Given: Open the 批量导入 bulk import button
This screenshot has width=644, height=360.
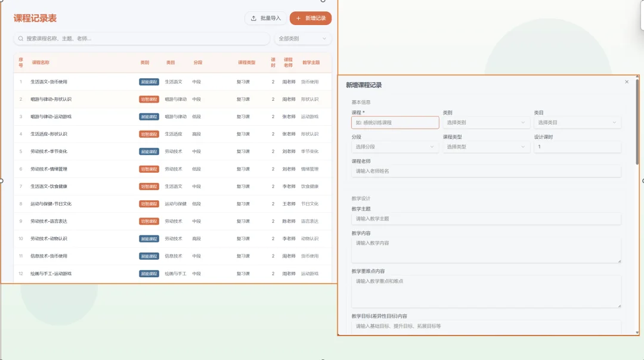Looking at the screenshot, I should (x=265, y=18).
